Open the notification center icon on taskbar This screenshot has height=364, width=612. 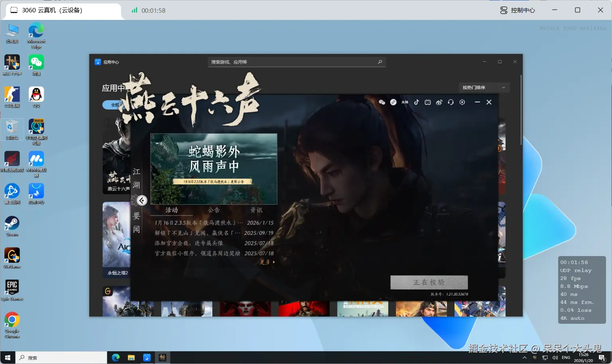point(602,358)
